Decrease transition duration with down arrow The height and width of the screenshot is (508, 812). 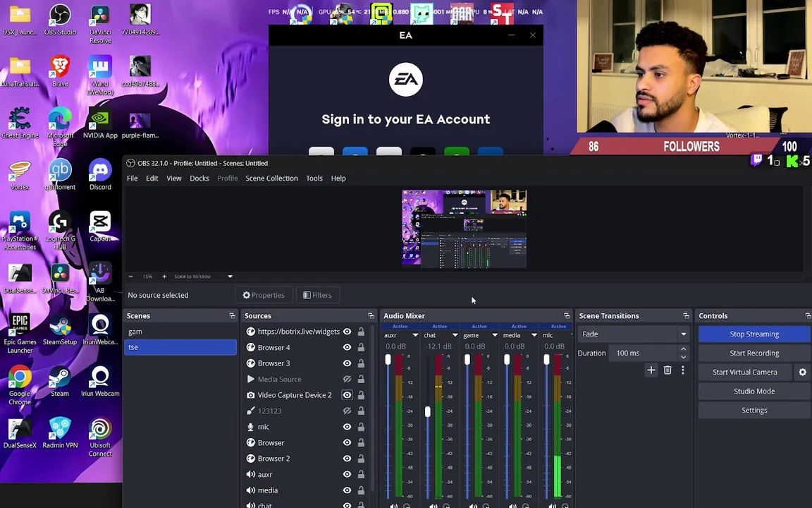[684, 356]
